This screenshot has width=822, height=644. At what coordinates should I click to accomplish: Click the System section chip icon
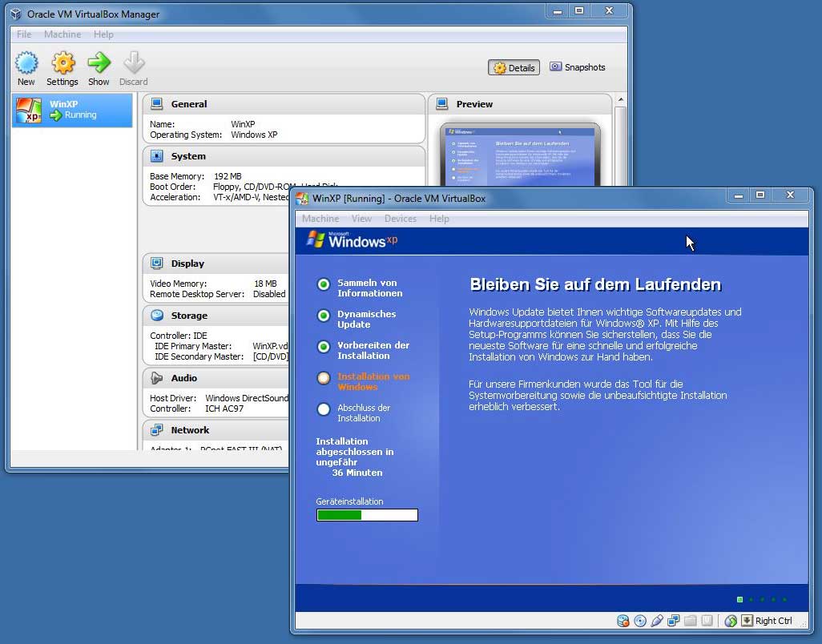point(157,156)
